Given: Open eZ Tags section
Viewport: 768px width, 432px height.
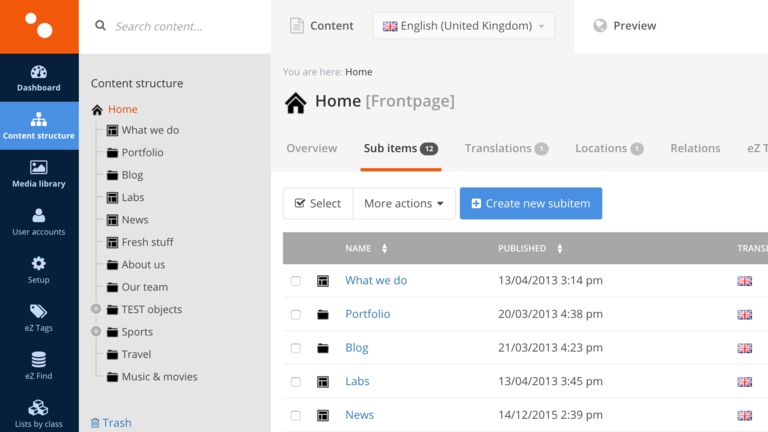Looking at the screenshot, I should 39,318.
